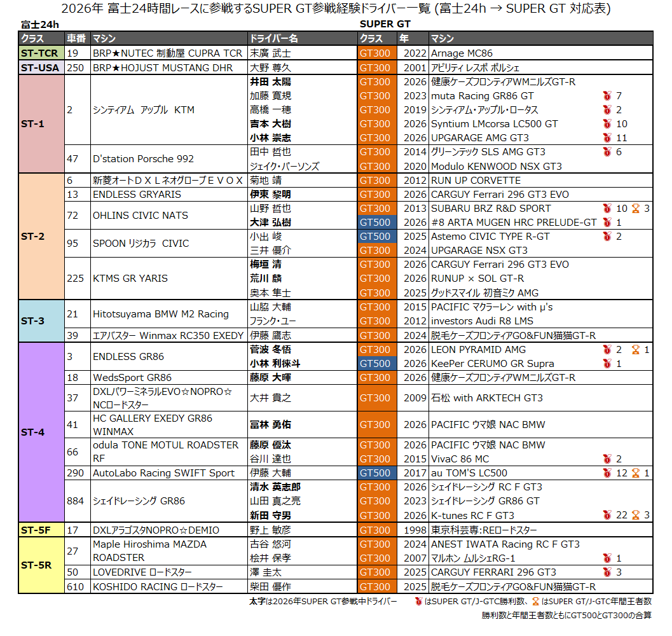Click driver name フランク・ユー

[273, 321]
